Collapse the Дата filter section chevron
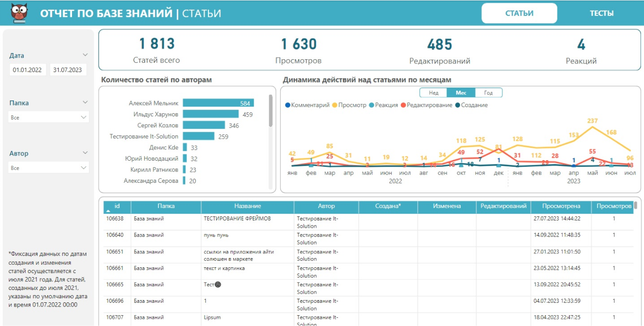 (85, 55)
